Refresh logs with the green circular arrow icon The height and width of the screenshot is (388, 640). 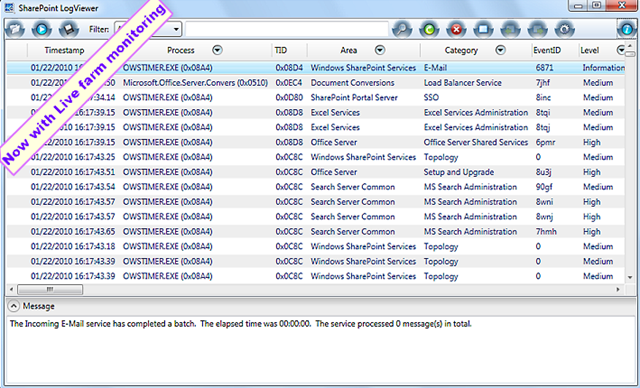[x=429, y=29]
